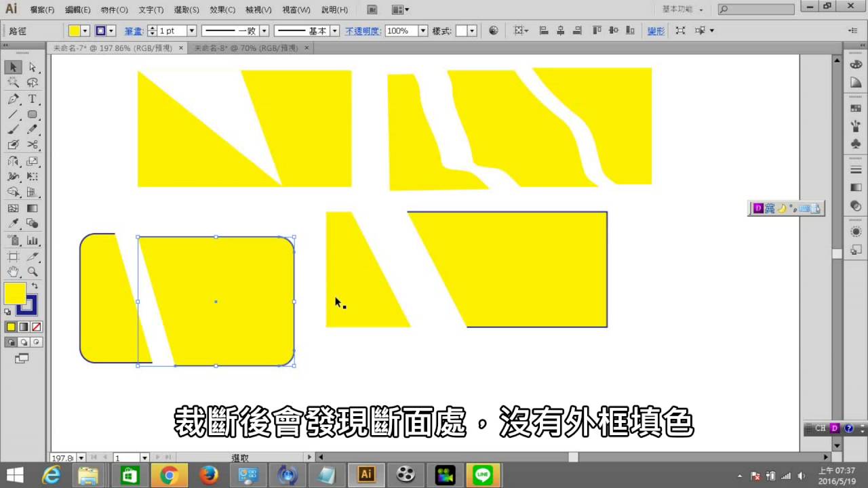The width and height of the screenshot is (868, 488).
Task: Close the 未命名-8 document tab
Action: pos(307,48)
